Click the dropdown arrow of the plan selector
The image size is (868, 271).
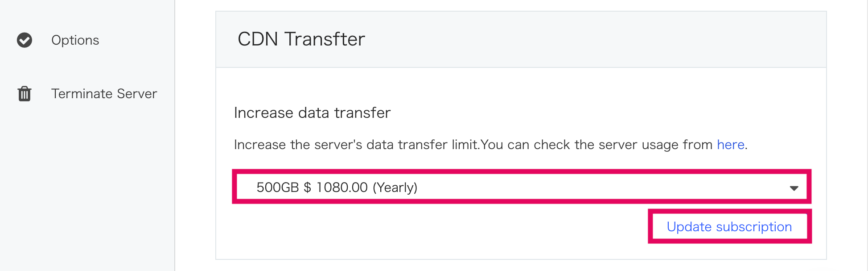coord(794,188)
